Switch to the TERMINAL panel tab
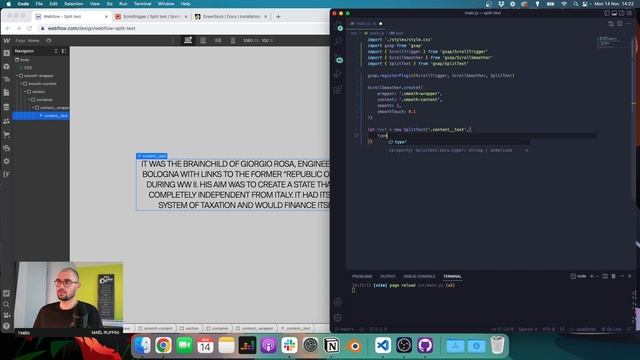Viewport: 640px width, 360px height. click(x=452, y=276)
